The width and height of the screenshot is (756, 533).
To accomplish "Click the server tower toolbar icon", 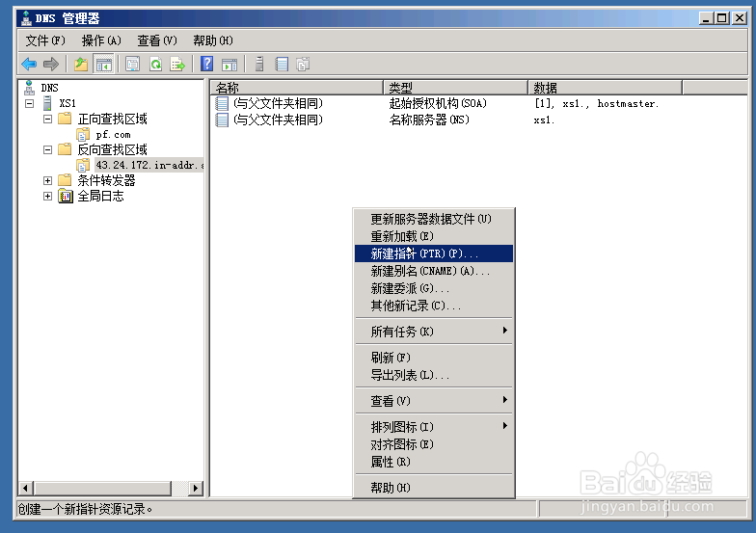I will point(258,64).
